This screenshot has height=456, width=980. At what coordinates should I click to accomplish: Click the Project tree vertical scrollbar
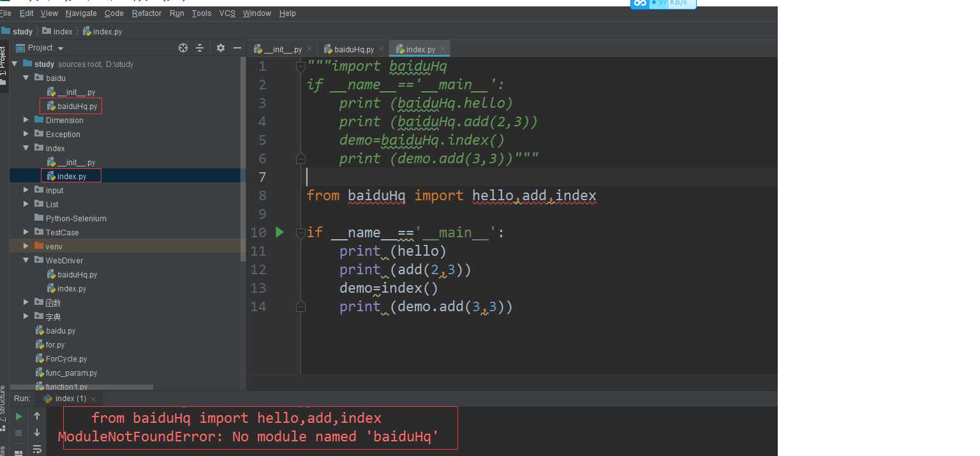tap(242, 159)
